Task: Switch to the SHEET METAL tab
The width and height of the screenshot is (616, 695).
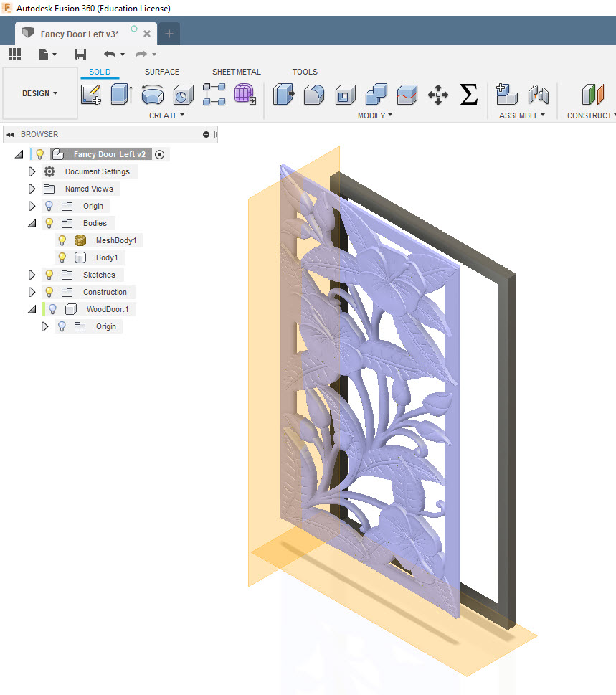Action: click(x=237, y=72)
